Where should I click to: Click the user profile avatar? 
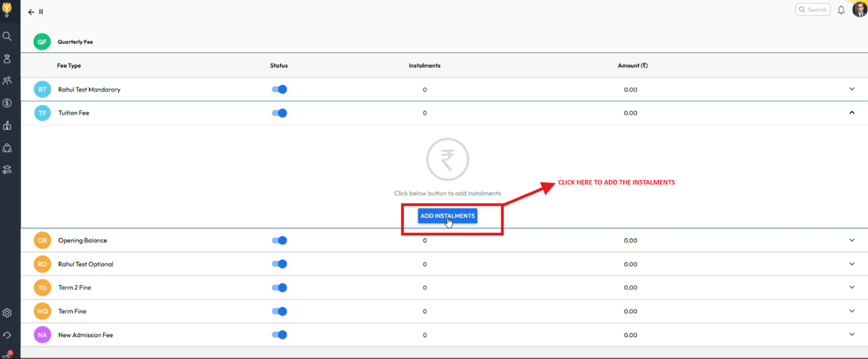coord(859,10)
